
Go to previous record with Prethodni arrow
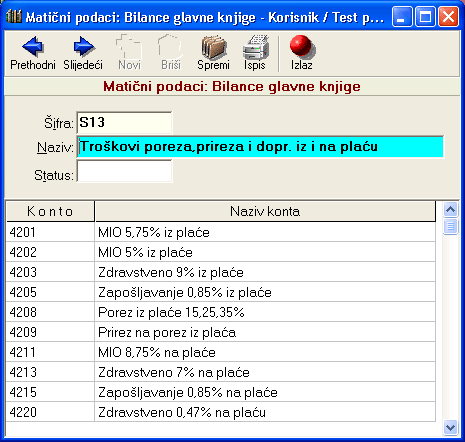[33, 47]
